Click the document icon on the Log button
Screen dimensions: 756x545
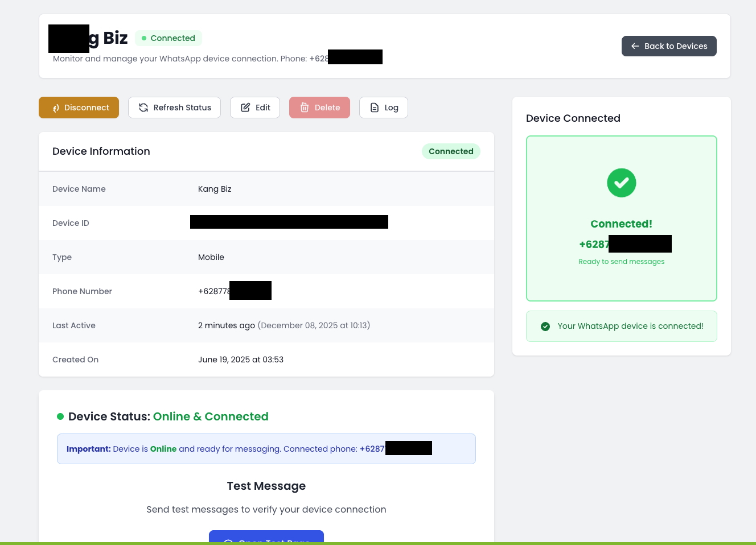click(375, 108)
